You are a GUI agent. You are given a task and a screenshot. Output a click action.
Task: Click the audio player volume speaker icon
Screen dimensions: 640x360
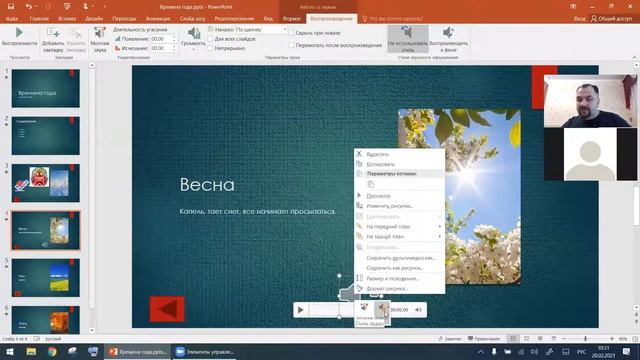pos(418,310)
